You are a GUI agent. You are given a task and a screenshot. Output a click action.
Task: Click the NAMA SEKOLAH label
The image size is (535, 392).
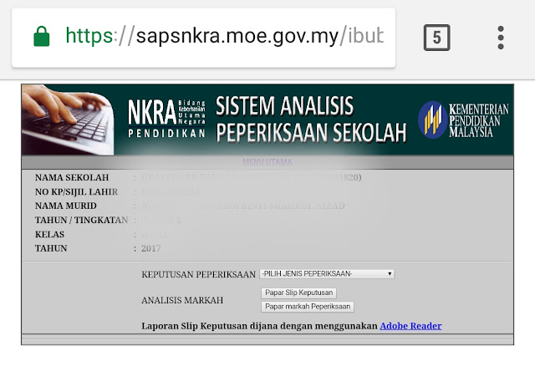pyautogui.click(x=72, y=177)
